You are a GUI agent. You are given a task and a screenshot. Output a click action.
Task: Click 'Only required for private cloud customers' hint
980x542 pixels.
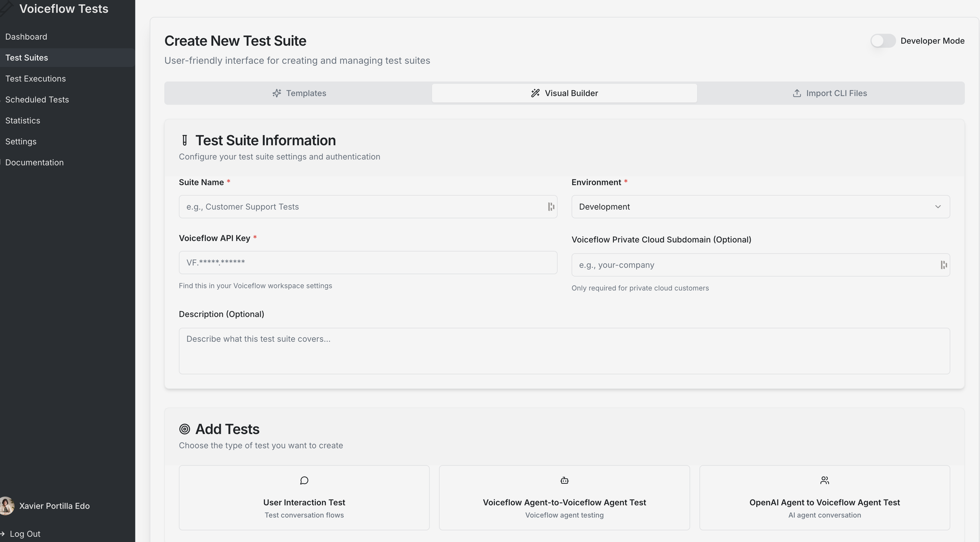[x=640, y=288]
